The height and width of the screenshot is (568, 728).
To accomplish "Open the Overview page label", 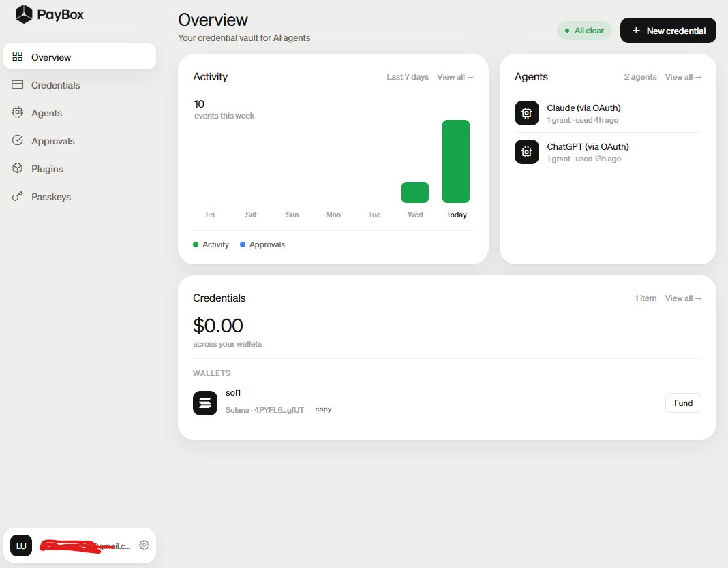I will coord(51,57).
